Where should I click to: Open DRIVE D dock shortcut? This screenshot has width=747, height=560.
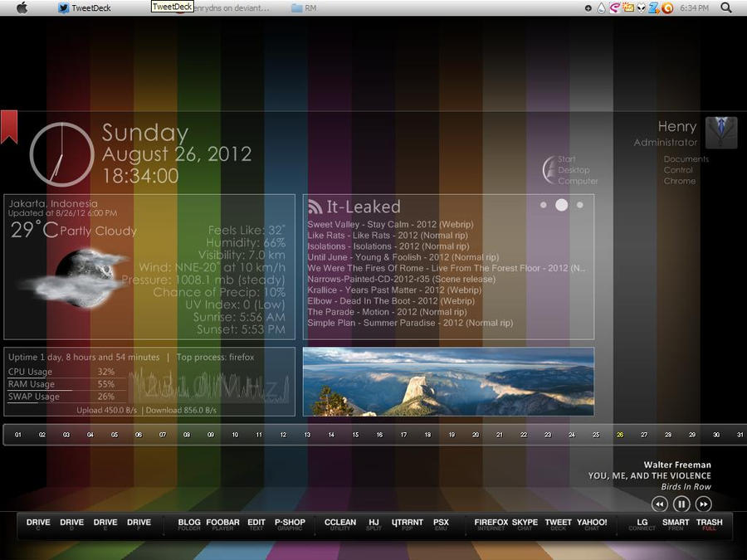(72, 523)
